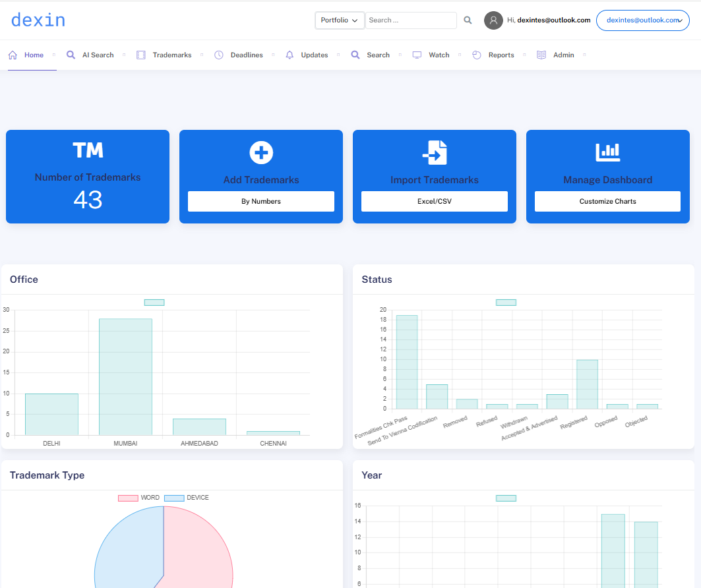The height and width of the screenshot is (588, 701).
Task: Click the DELHI bar in Office chart
Action: point(52,414)
